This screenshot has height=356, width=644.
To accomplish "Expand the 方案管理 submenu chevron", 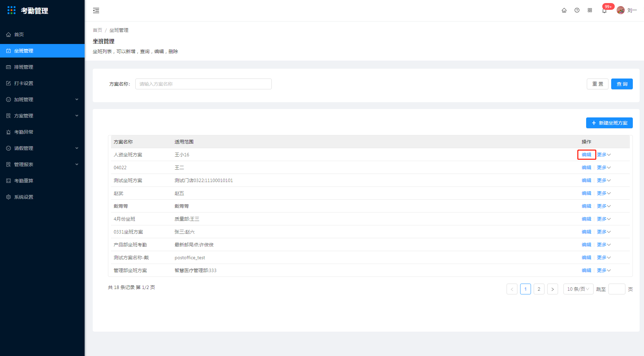I will (77, 116).
